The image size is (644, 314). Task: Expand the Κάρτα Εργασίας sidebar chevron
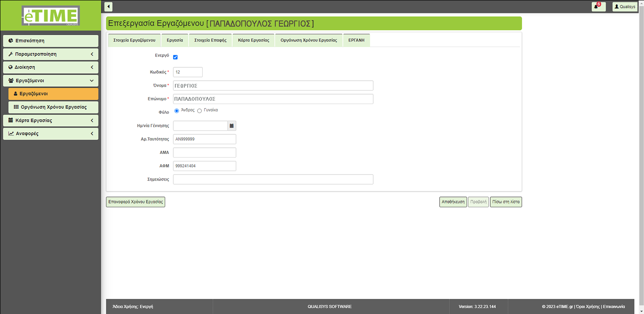(x=92, y=120)
